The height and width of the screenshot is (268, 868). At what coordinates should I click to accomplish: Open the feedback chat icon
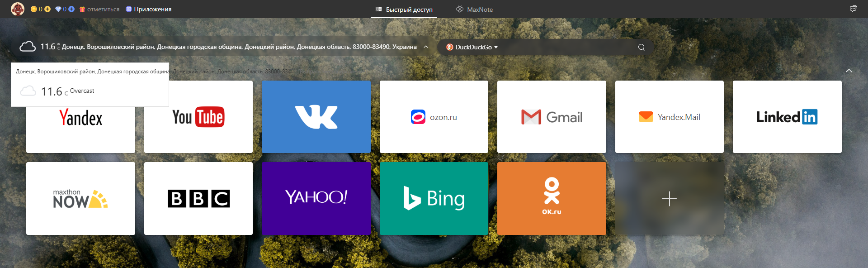(853, 9)
